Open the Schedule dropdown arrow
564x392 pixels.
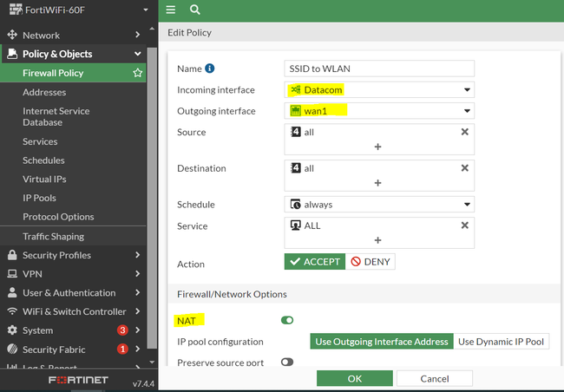467,205
